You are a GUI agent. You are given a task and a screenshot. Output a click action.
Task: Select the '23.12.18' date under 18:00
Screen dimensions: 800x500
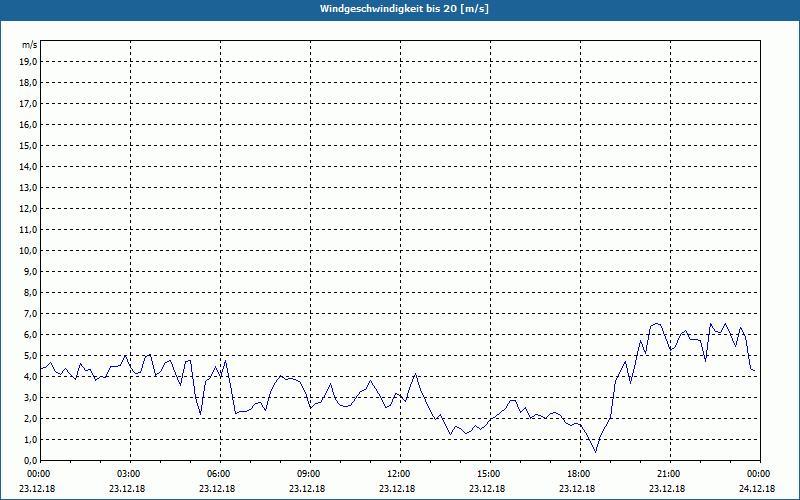coord(577,488)
